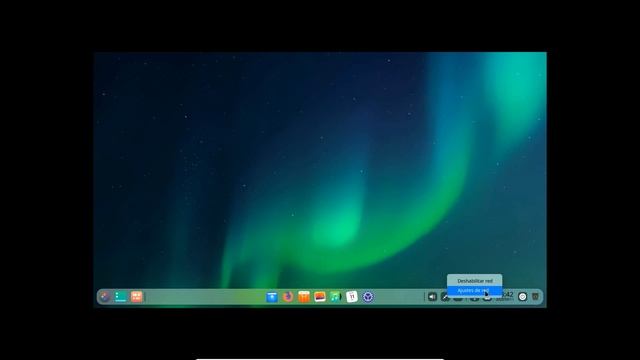
Task: Open the orange App Store icon
Action: pyautogui.click(x=304, y=297)
